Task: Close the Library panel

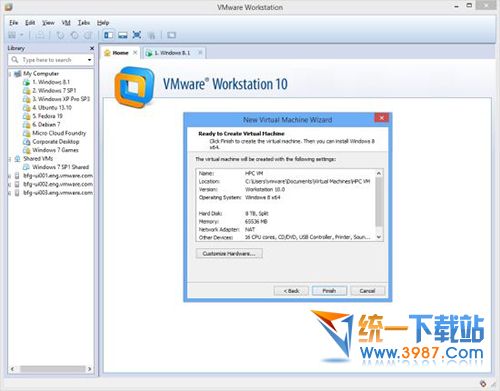Action: click(92, 48)
